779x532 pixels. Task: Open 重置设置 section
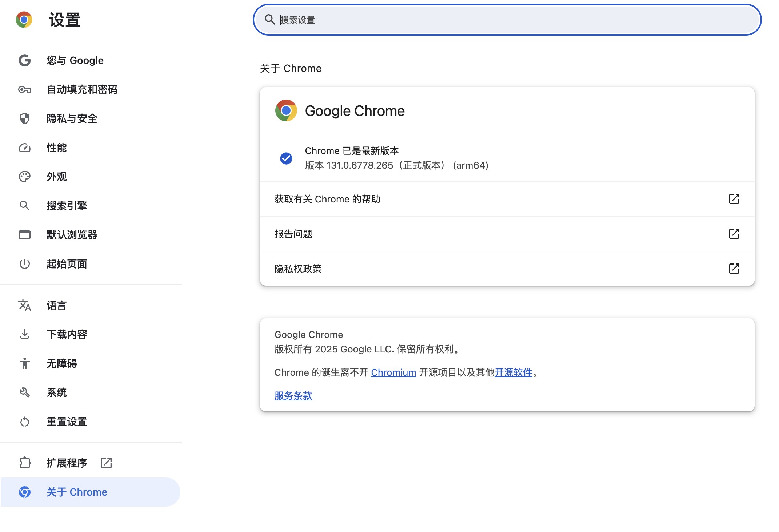[91, 422]
